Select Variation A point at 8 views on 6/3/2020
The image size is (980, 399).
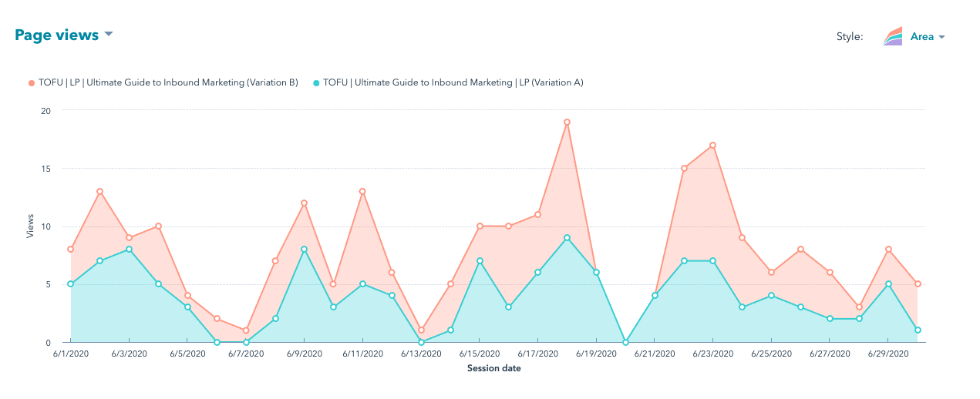129,250
